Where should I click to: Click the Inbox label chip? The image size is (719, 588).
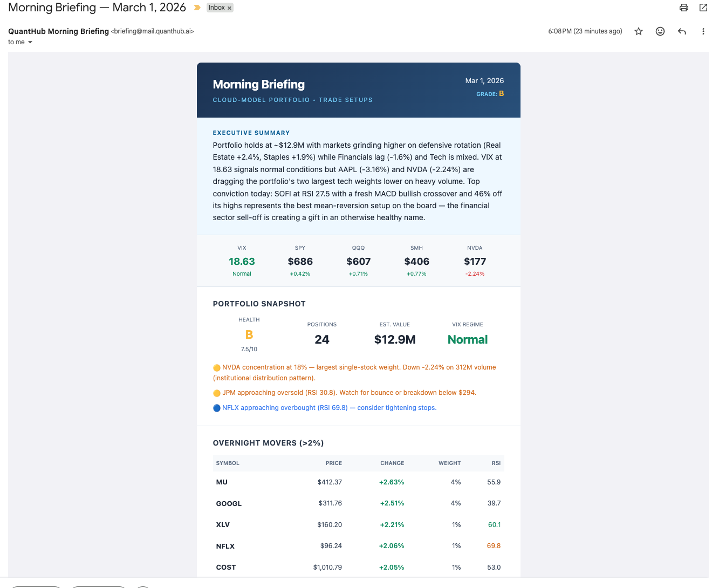point(217,8)
